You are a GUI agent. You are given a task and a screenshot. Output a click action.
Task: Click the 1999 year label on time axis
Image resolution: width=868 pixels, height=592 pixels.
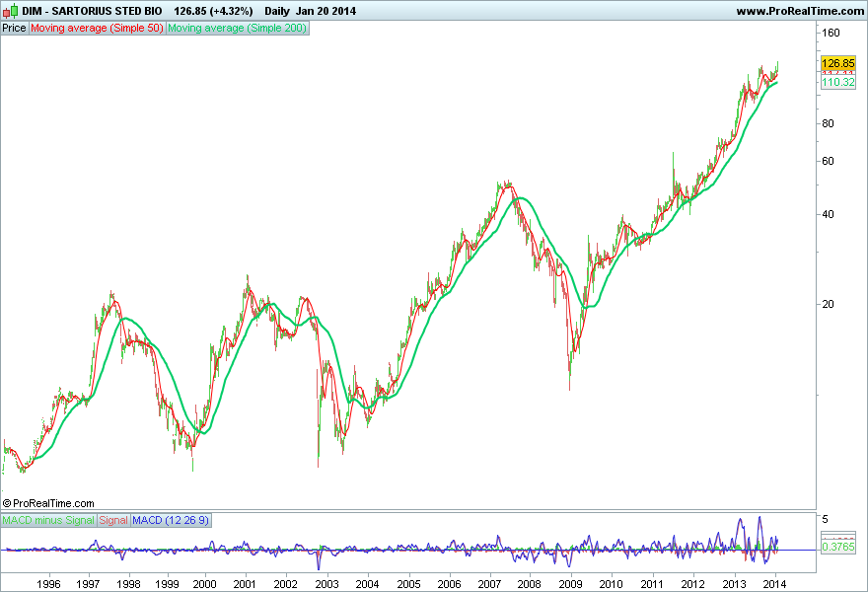pyautogui.click(x=167, y=584)
